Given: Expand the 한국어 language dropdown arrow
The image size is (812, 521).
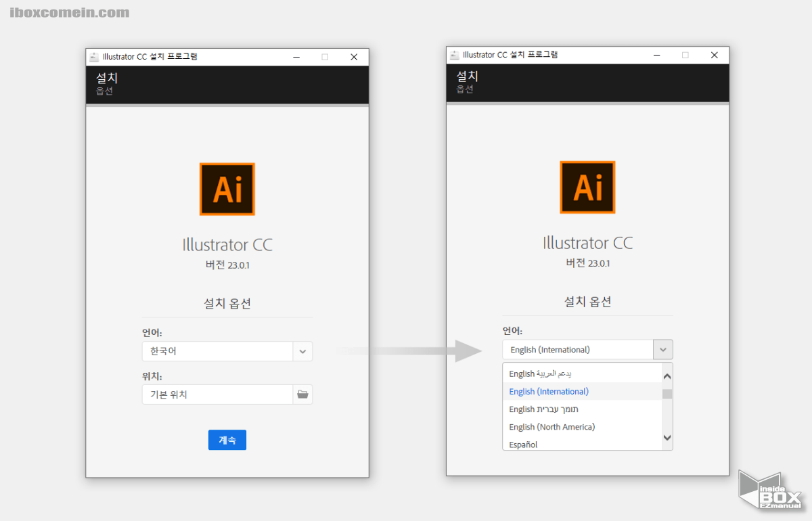Looking at the screenshot, I should pyautogui.click(x=302, y=351).
